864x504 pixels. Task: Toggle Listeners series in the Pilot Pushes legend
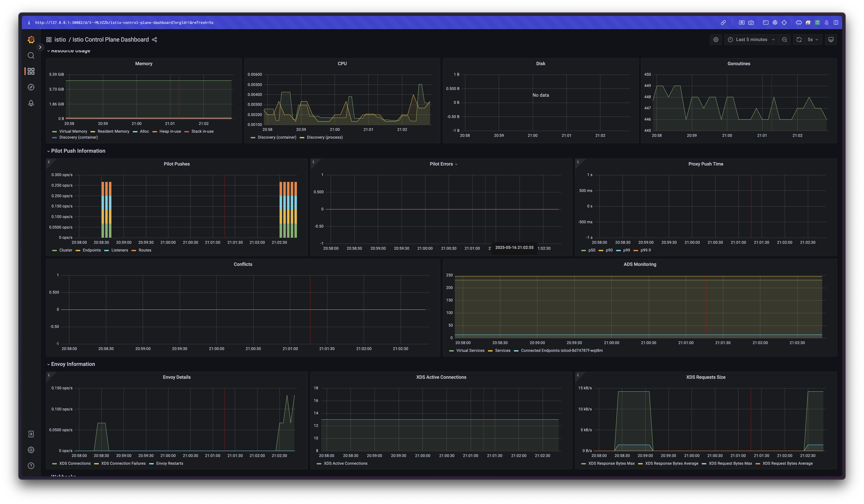[120, 251]
